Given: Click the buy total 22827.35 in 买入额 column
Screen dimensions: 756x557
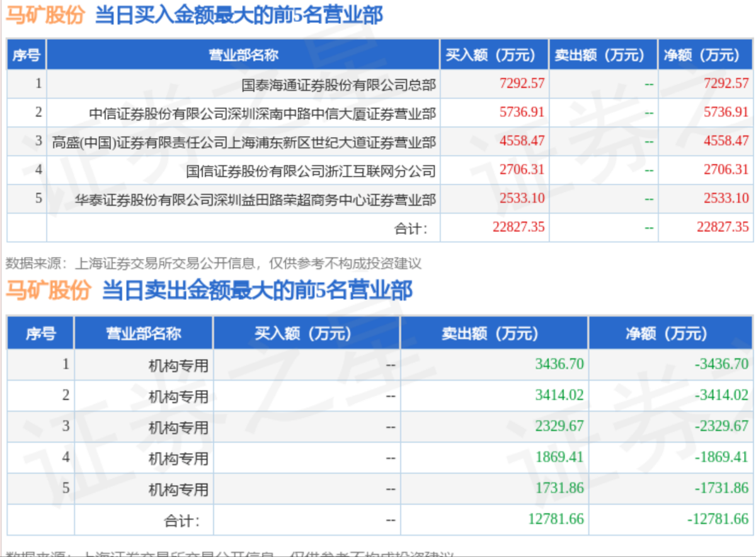Looking at the screenshot, I should tap(518, 227).
